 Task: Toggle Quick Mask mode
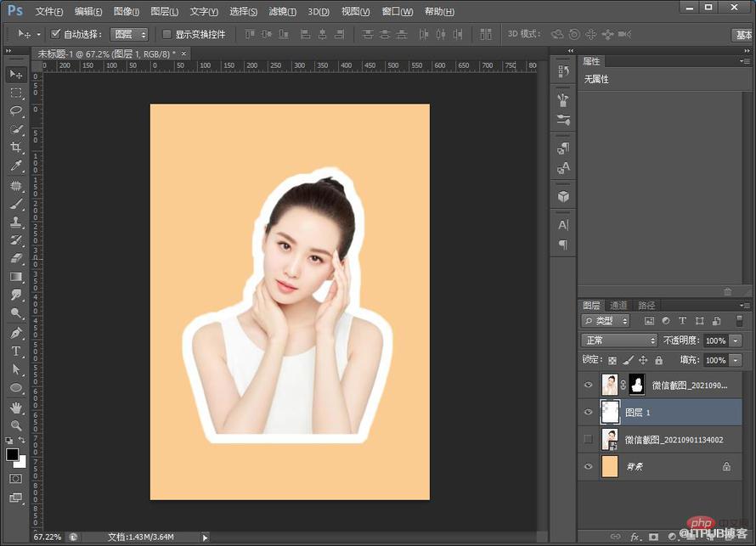(x=15, y=479)
